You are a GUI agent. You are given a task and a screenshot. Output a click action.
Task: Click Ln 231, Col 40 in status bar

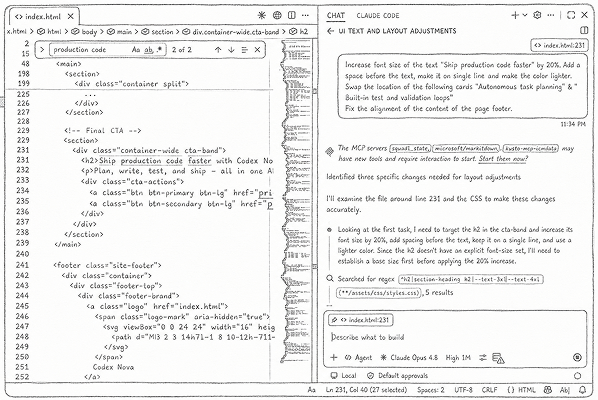pyautogui.click(x=366, y=390)
